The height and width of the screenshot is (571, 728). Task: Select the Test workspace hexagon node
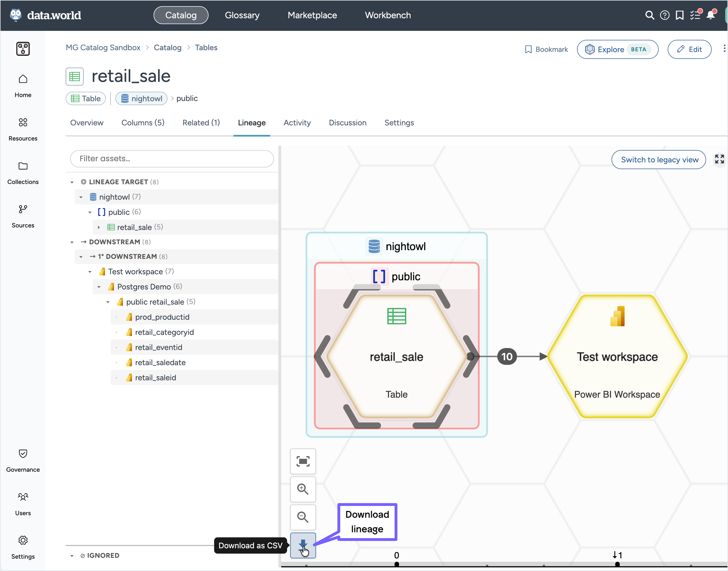pos(617,356)
